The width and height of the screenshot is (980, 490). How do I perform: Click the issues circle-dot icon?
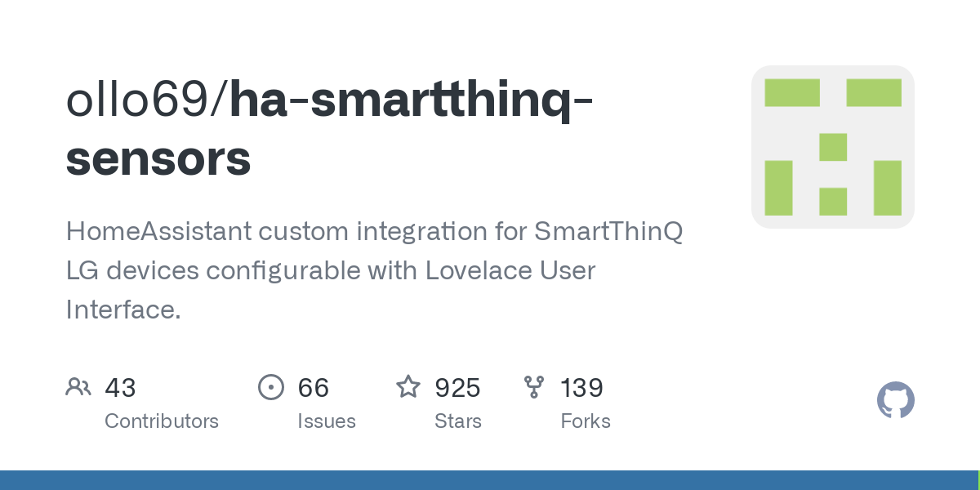coord(270,387)
